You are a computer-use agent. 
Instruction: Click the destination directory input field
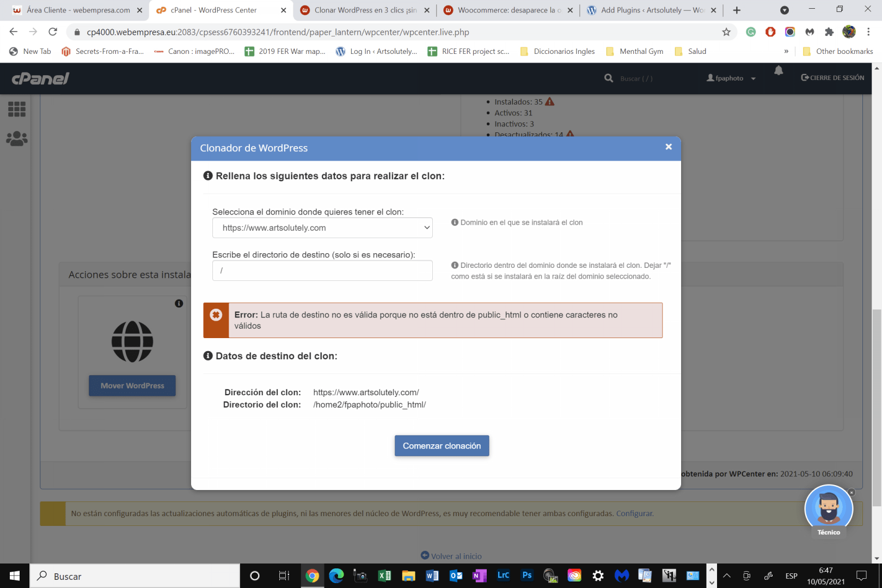pos(322,271)
